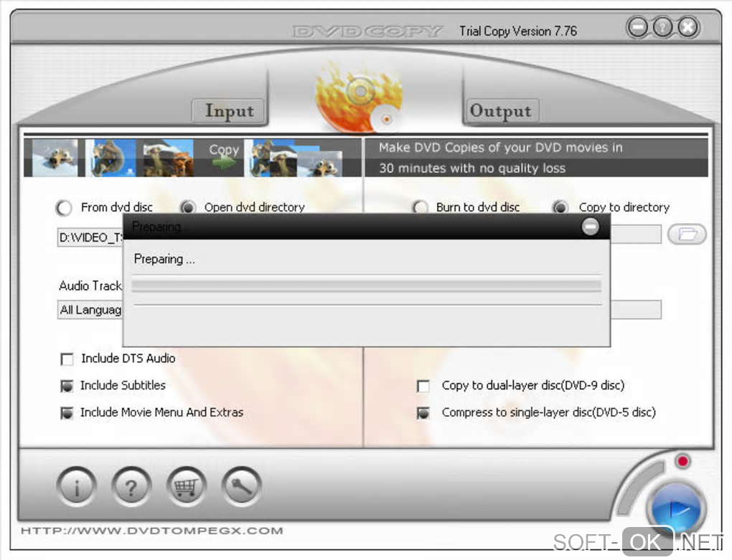The width and height of the screenshot is (732, 560).
Task: Click the Preparing progress bar
Action: pyautogui.click(x=367, y=286)
